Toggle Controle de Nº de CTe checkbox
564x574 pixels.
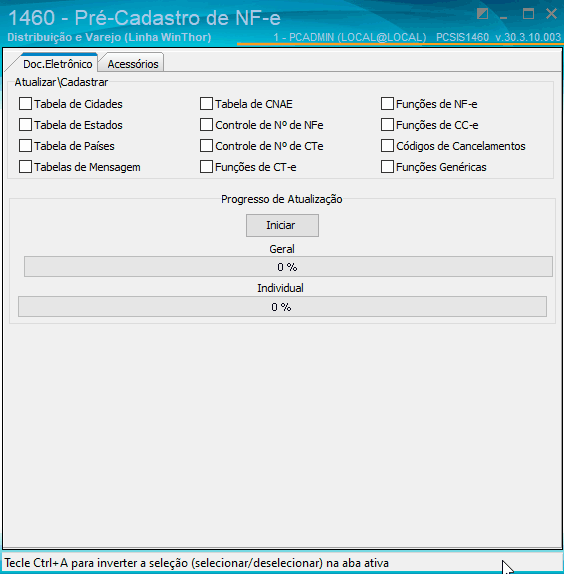click(206, 146)
